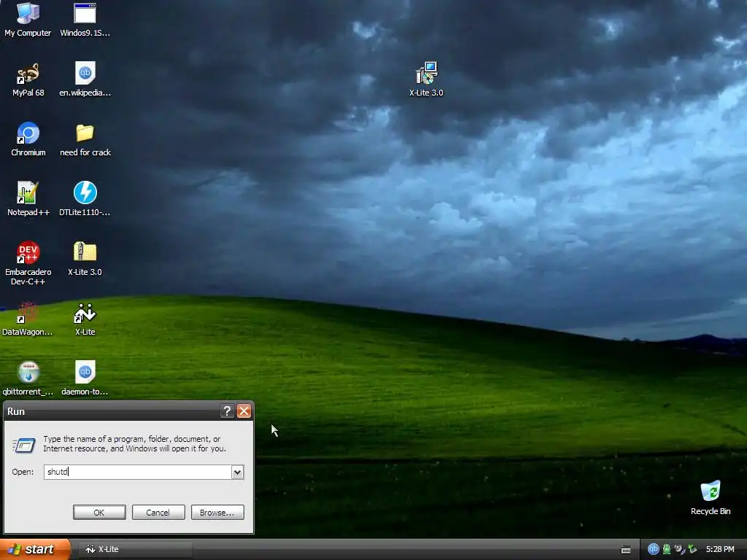The image size is (747, 560).
Task: Click Browse... in the Run dialog
Action: [x=217, y=513]
